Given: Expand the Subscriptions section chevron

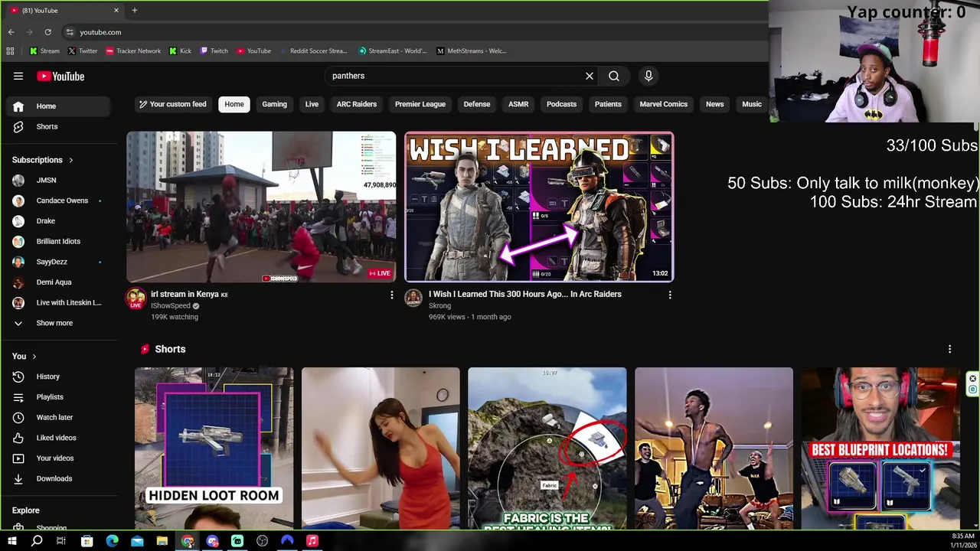Looking at the screenshot, I should [x=70, y=160].
